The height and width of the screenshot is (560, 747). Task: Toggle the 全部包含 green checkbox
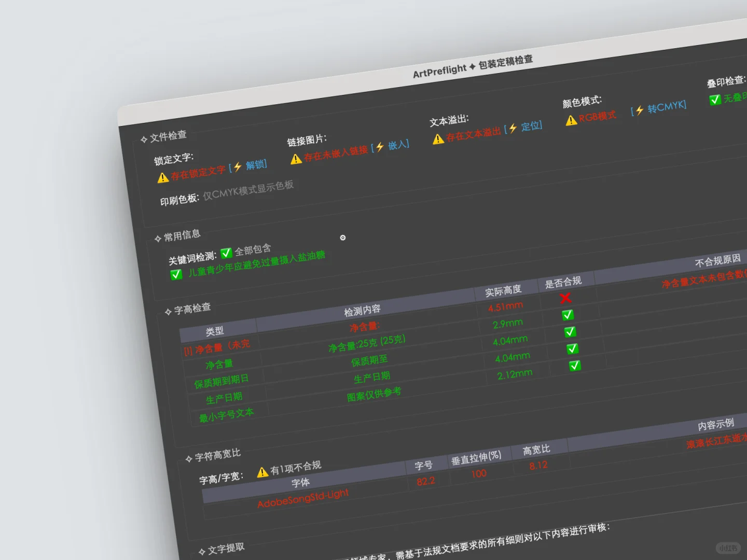click(226, 253)
